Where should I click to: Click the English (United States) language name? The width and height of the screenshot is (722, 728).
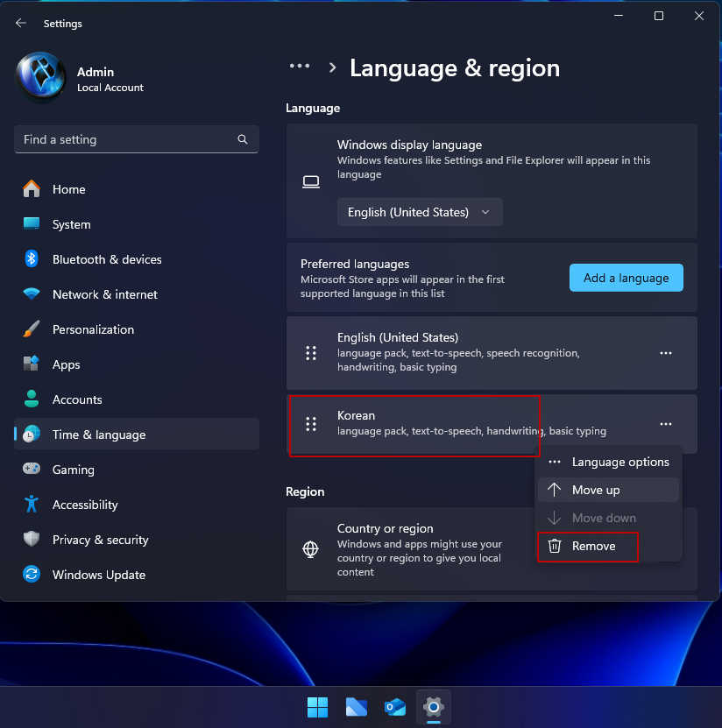point(398,337)
